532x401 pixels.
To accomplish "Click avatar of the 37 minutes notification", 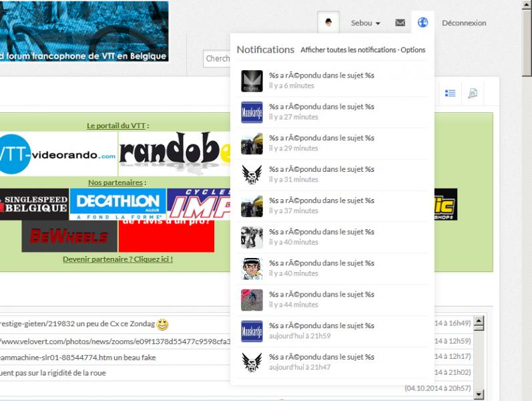I will 252,206.
